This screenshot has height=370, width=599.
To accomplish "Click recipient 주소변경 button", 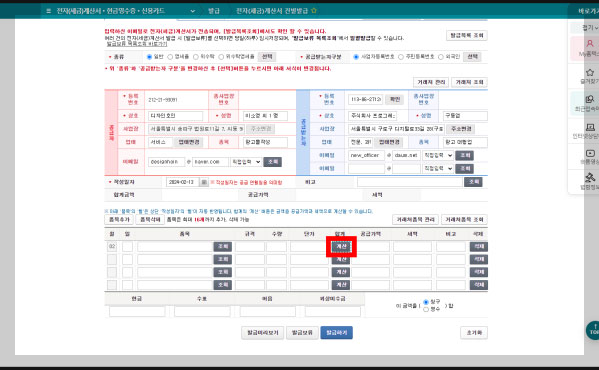I will point(461,129).
